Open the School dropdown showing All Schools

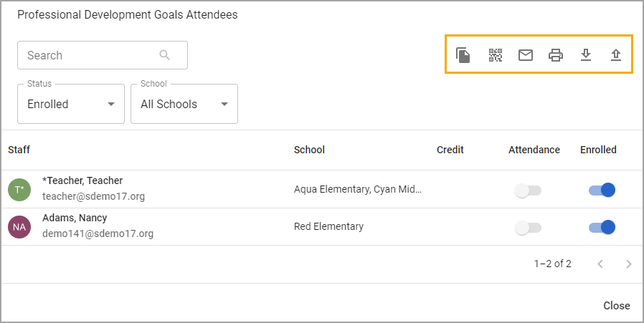pos(184,104)
